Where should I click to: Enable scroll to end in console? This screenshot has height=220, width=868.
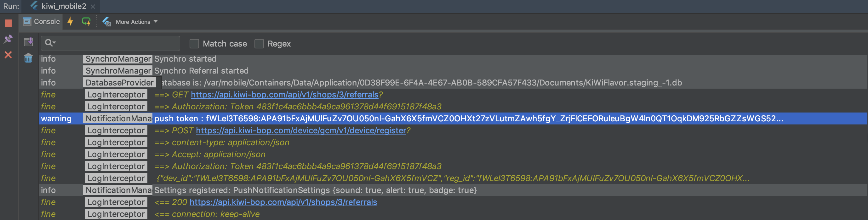[29, 42]
